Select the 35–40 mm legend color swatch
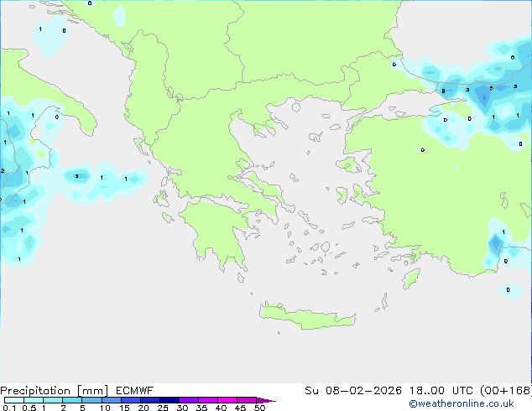Image resolution: width=532 pixels, height=411 pixels. (x=207, y=400)
